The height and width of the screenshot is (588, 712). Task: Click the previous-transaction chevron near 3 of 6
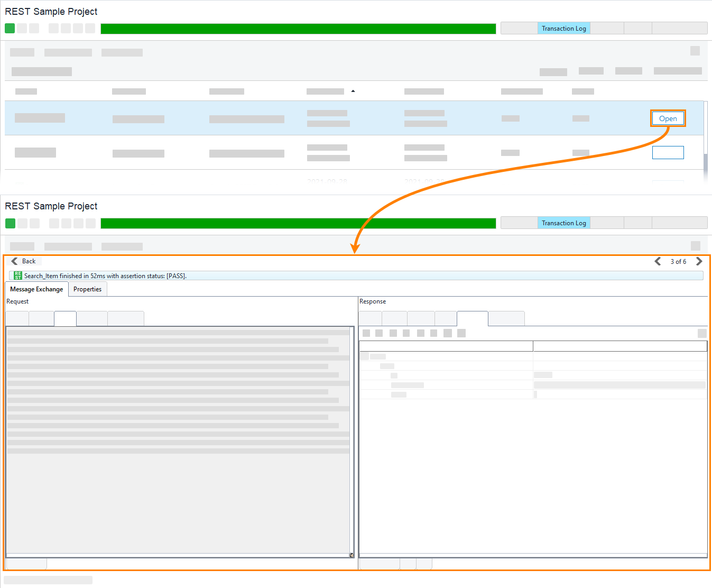pyautogui.click(x=658, y=261)
